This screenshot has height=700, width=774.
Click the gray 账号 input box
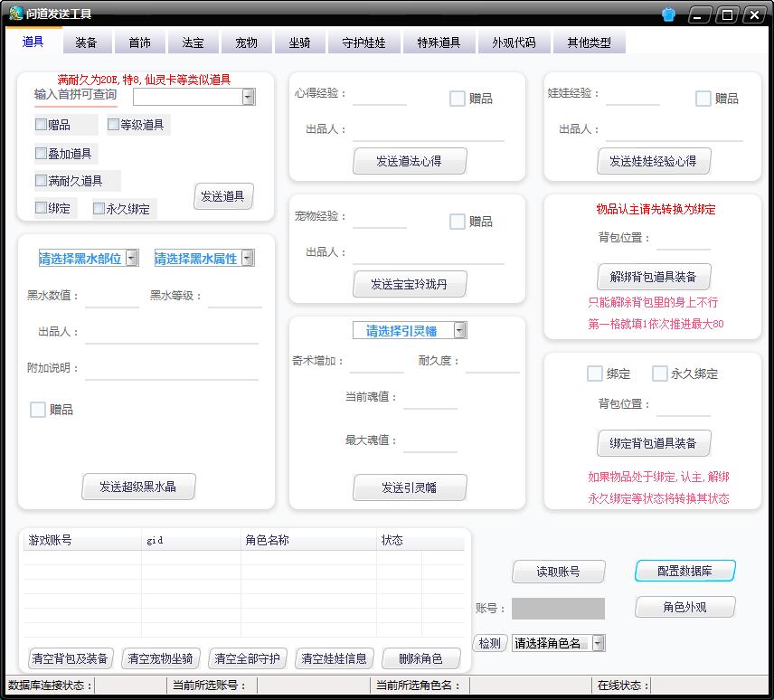click(558, 608)
